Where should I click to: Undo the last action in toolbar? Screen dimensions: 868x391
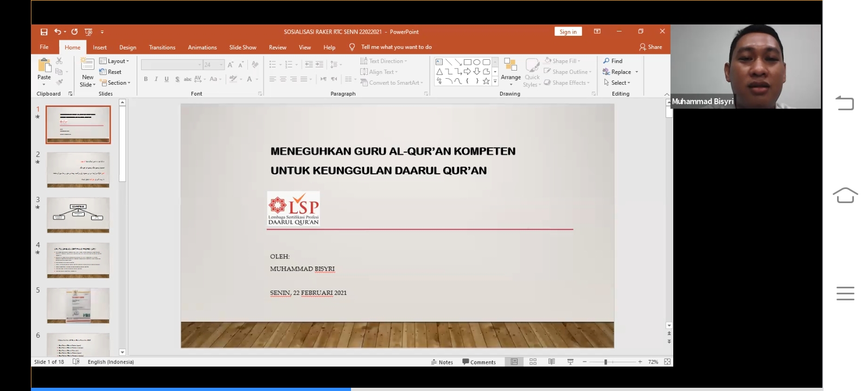click(x=58, y=32)
